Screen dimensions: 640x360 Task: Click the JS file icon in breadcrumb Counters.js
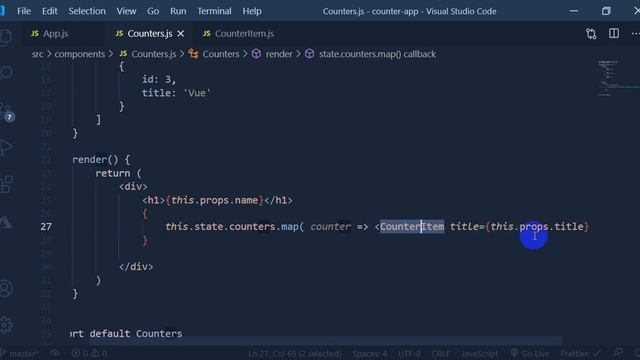(x=123, y=54)
